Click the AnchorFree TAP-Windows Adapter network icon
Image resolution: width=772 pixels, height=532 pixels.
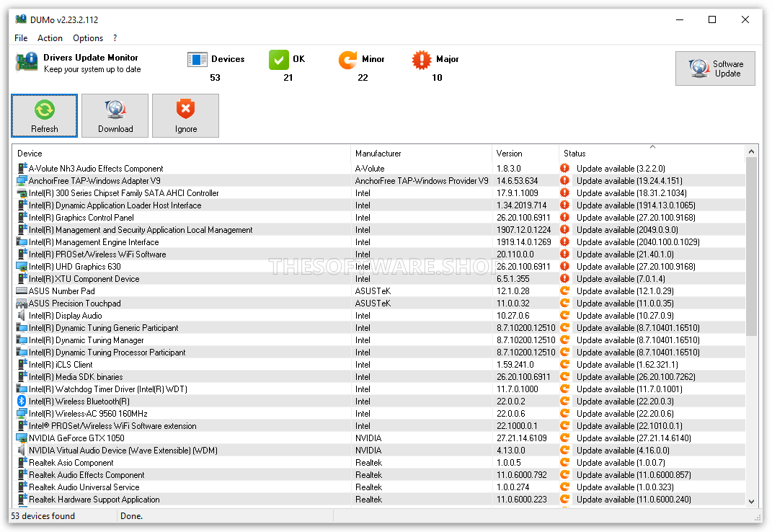[x=22, y=180]
